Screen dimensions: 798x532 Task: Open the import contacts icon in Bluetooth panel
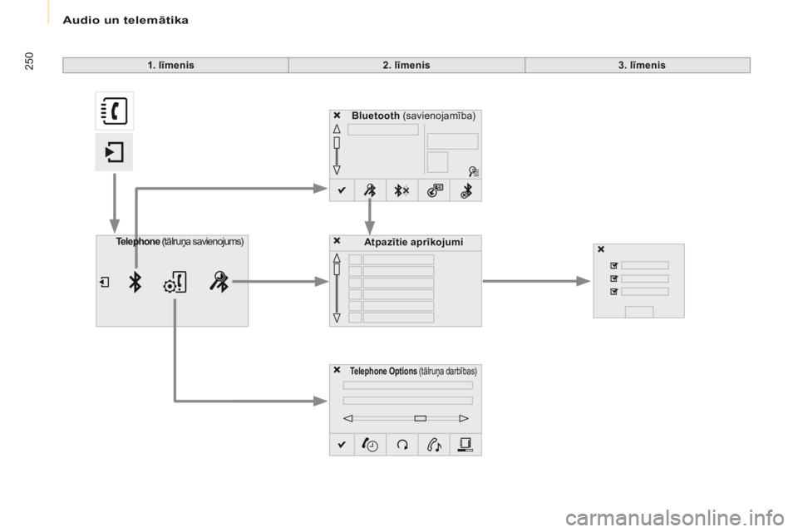433,190
